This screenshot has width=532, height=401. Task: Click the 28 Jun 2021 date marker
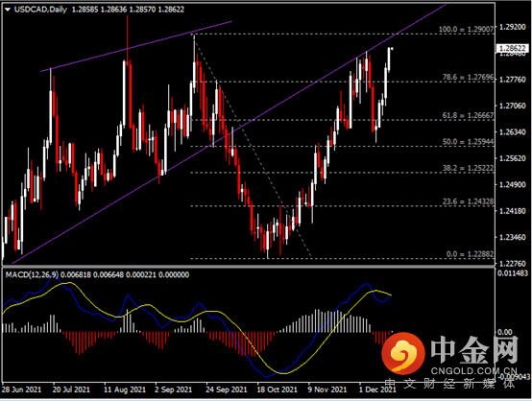point(21,389)
